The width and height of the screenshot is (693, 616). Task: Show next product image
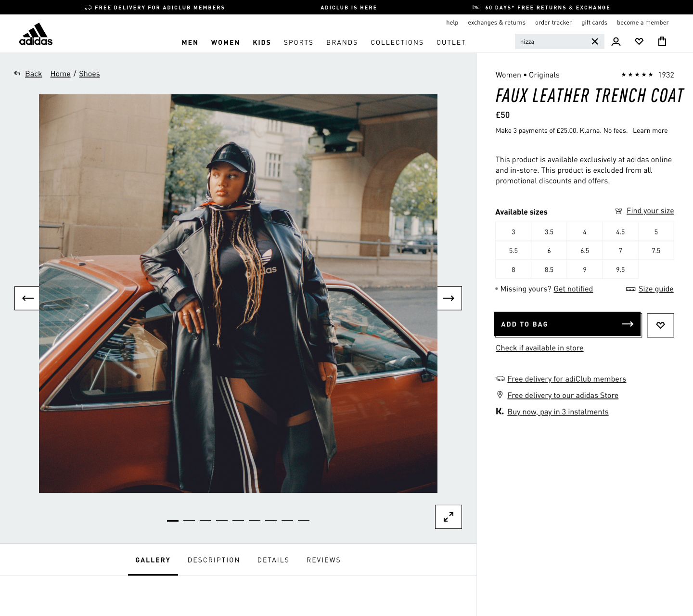449,298
